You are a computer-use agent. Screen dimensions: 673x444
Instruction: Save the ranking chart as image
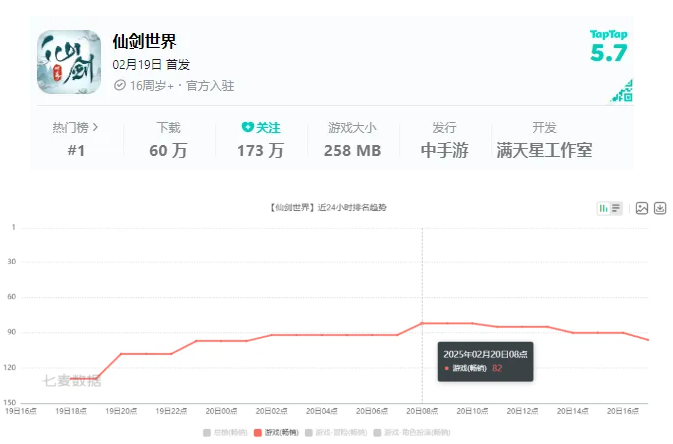(x=642, y=208)
